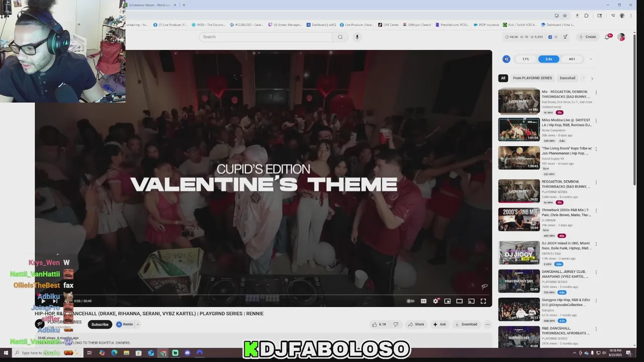
Task: Open File Explorer from the taskbar
Action: click(x=126, y=353)
